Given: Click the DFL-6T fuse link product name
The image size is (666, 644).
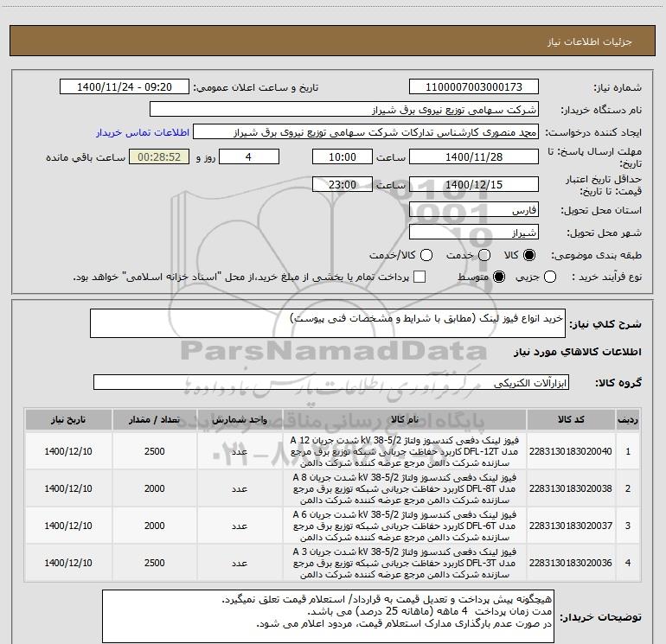Looking at the screenshot, I should (405, 526).
